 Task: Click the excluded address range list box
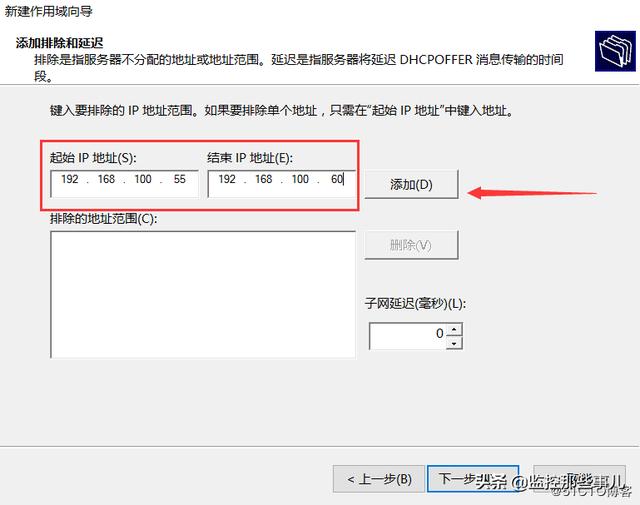[203, 294]
